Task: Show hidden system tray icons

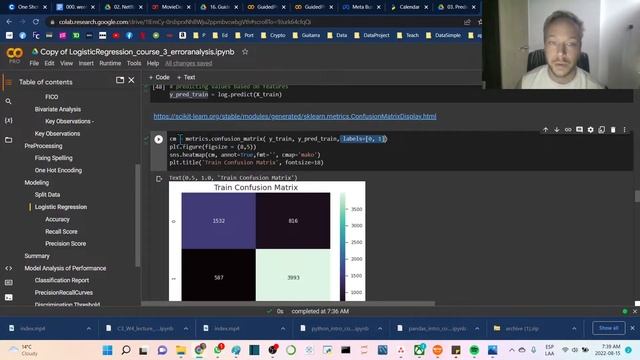Action: (511, 350)
